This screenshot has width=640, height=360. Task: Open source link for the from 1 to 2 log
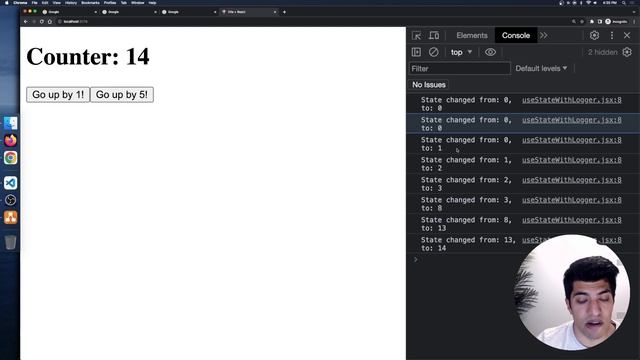point(571,160)
